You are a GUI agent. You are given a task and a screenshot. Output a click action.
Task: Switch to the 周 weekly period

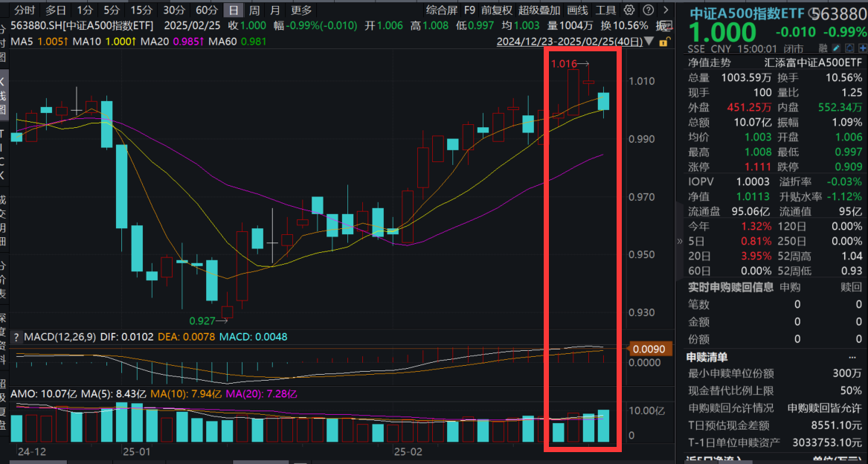(x=254, y=10)
